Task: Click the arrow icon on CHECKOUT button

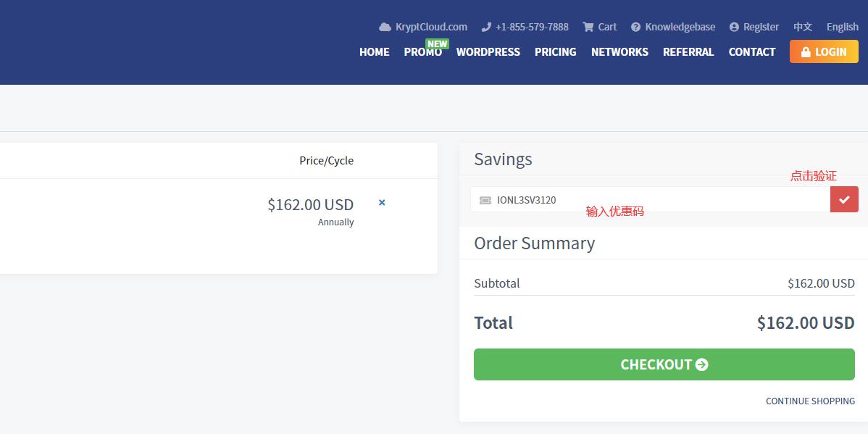Action: pyautogui.click(x=701, y=364)
